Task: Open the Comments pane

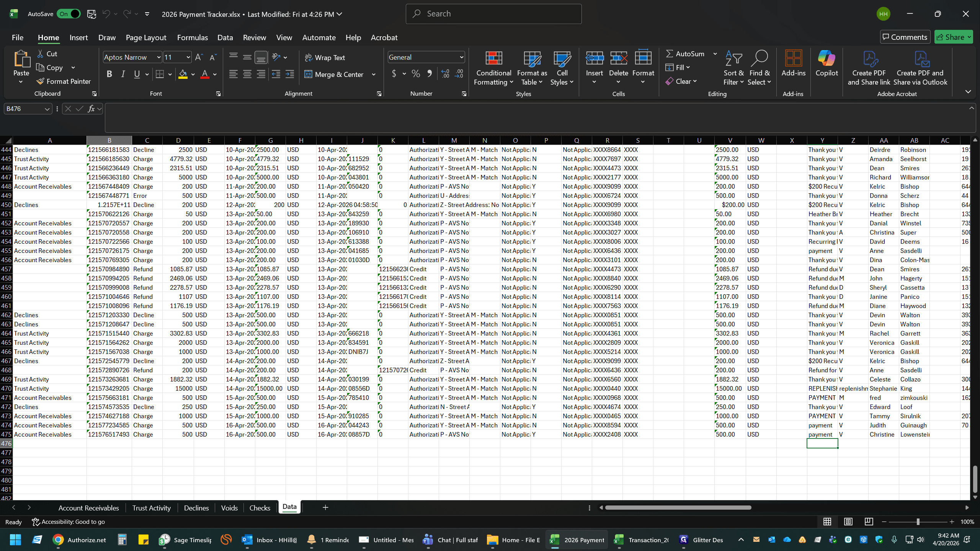Action: click(x=905, y=37)
